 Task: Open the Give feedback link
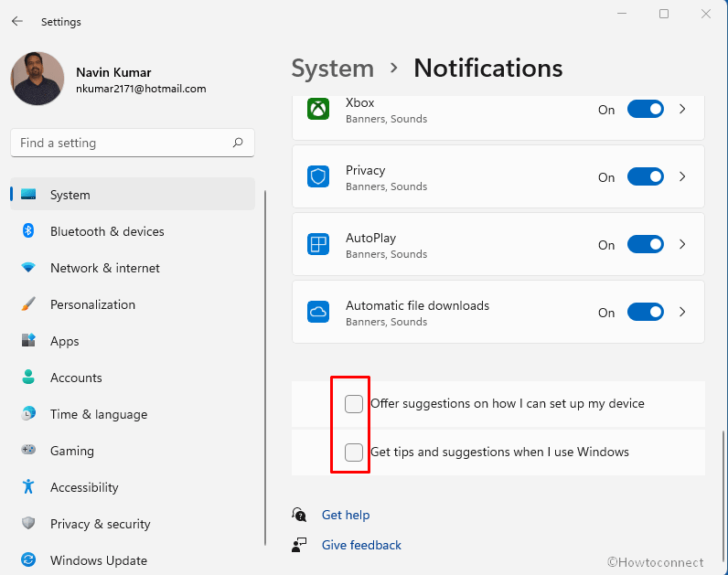click(361, 545)
